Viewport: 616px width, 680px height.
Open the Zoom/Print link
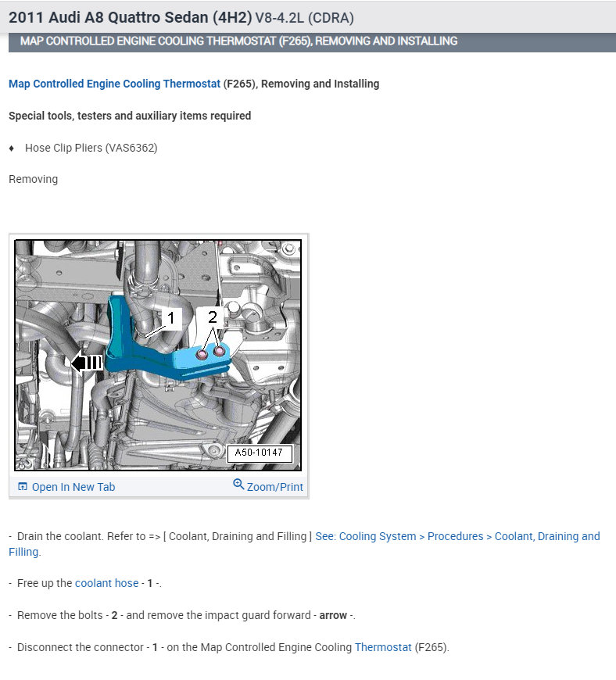274,487
